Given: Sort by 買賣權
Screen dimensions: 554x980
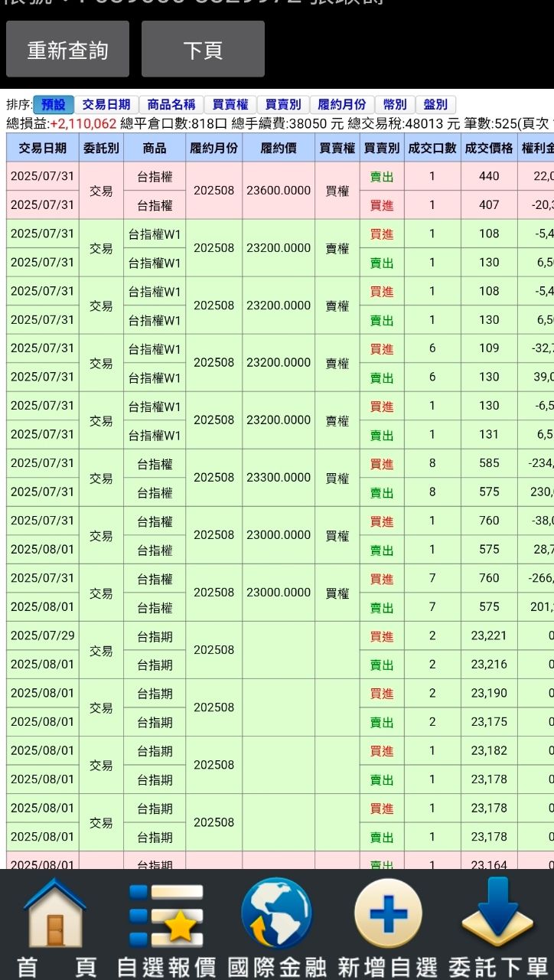Looking at the screenshot, I should (x=230, y=105).
